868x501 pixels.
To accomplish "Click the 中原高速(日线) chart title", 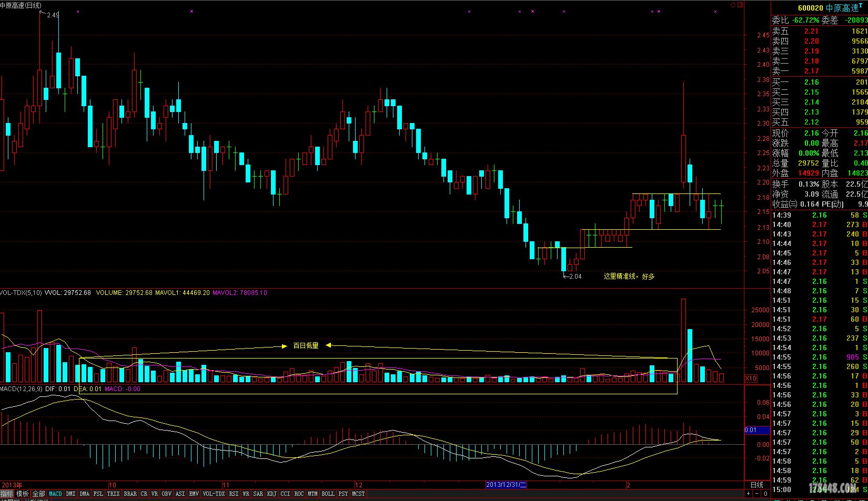I will [21, 5].
